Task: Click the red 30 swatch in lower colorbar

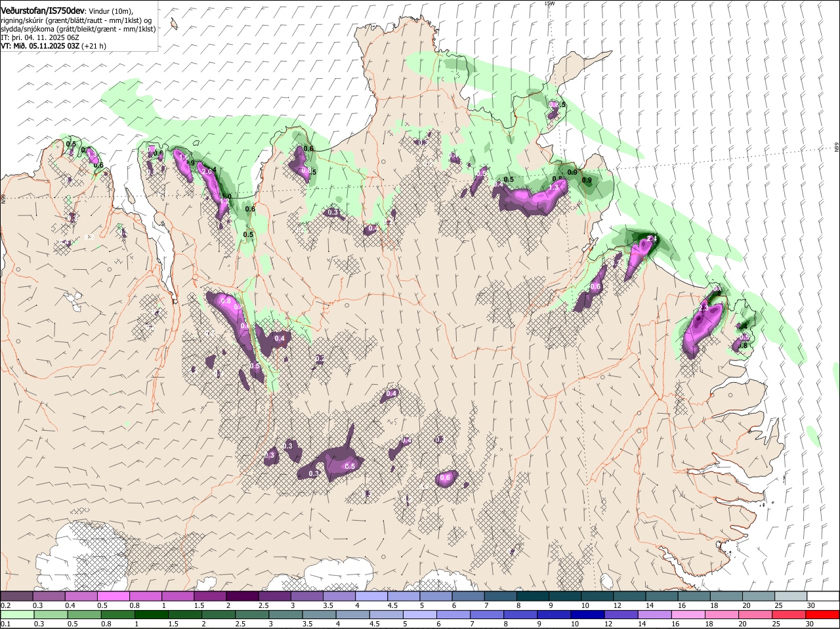Action: pos(823,615)
